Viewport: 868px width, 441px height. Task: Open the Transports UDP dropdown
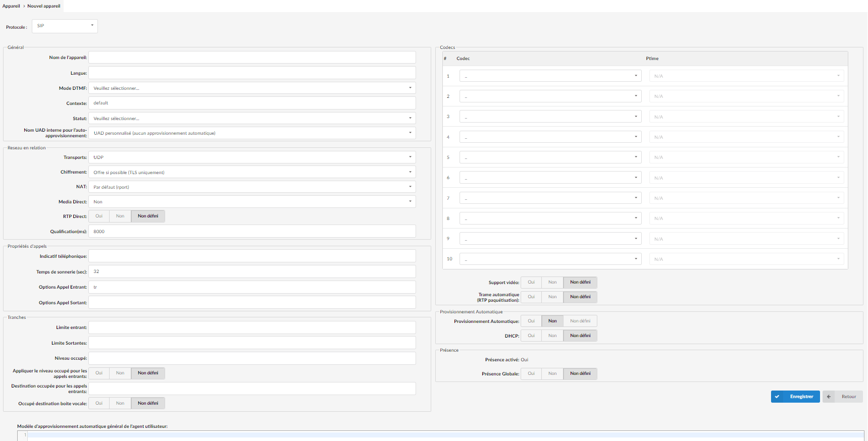point(252,157)
